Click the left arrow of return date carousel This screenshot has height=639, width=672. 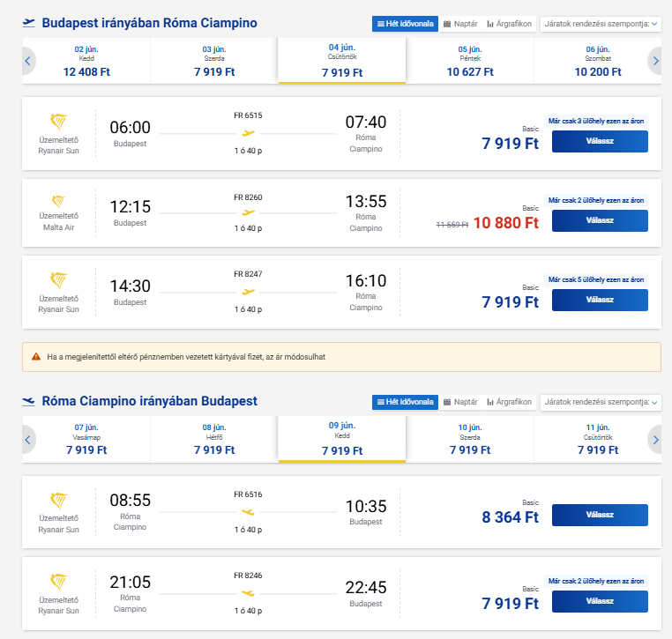[28, 439]
